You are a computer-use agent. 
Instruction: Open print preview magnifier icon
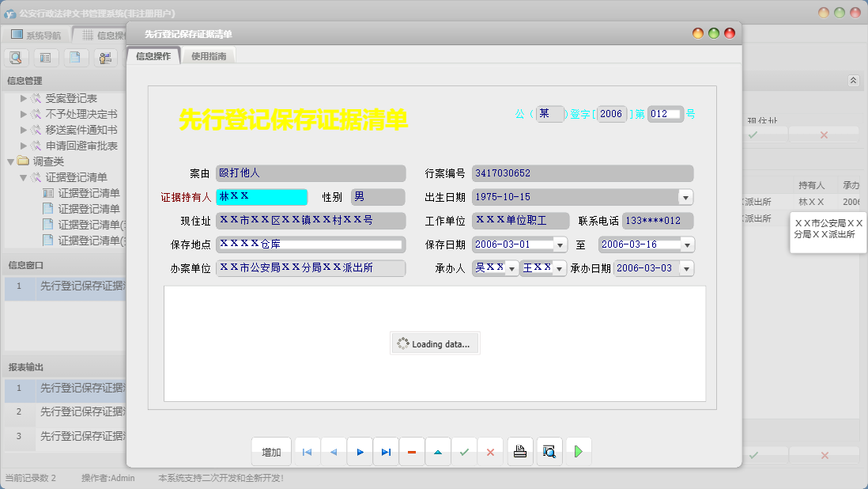[549, 452]
